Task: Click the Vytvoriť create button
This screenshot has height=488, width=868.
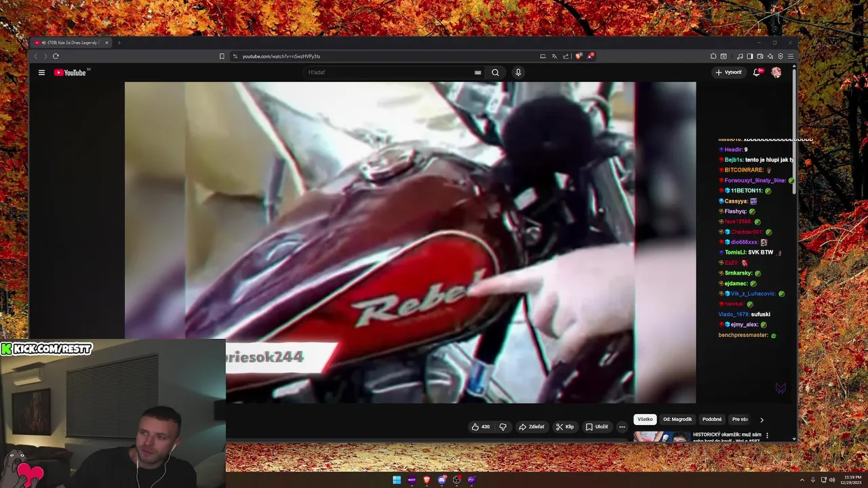Action: 728,73
